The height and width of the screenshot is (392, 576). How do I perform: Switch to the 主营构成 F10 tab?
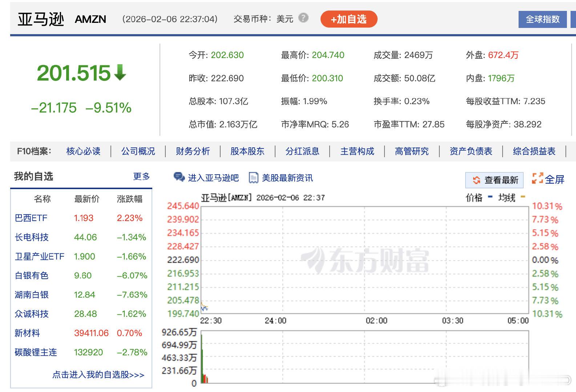click(x=357, y=151)
